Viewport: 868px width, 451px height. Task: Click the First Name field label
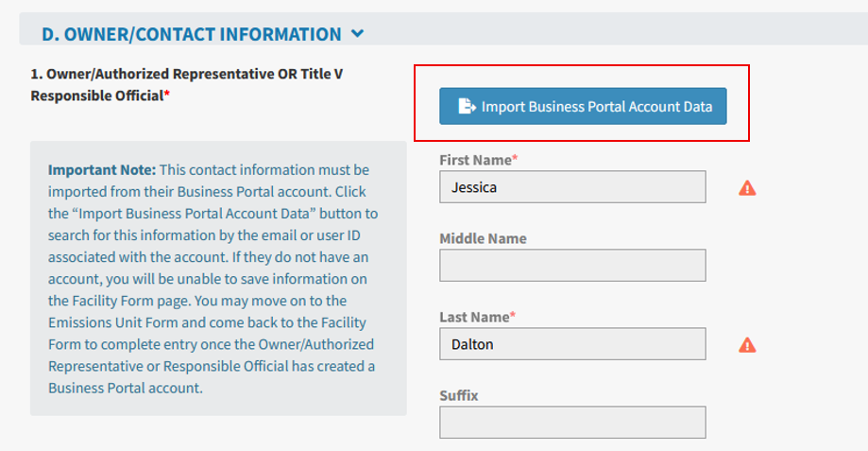pos(475,160)
